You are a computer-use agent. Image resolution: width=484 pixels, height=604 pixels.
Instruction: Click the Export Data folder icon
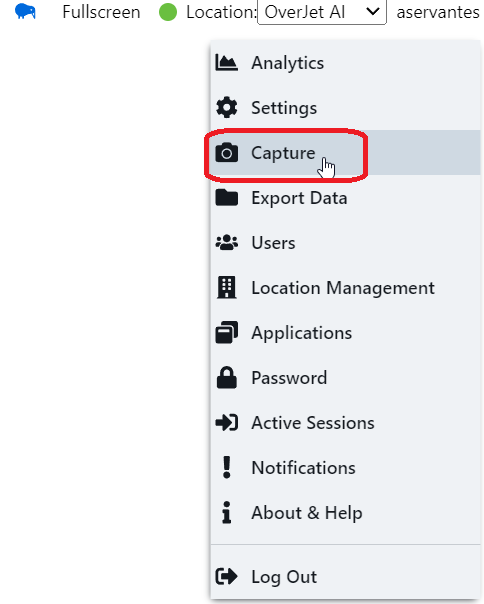[227, 198]
